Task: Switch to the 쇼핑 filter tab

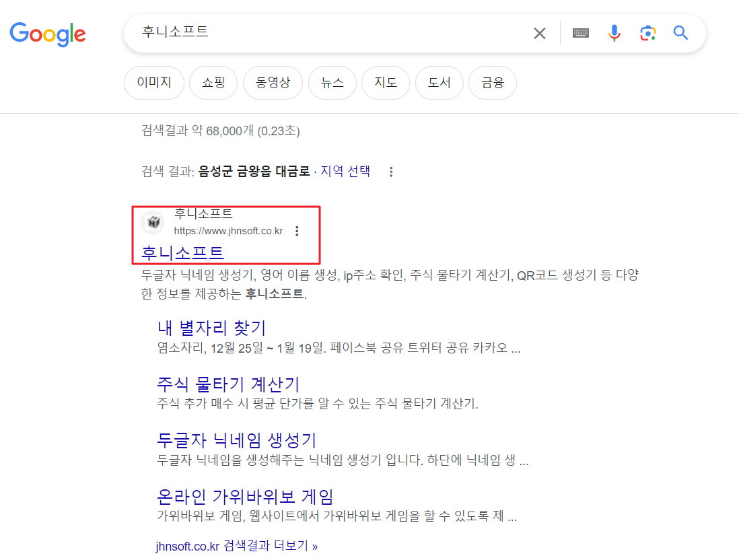Action: click(x=213, y=83)
